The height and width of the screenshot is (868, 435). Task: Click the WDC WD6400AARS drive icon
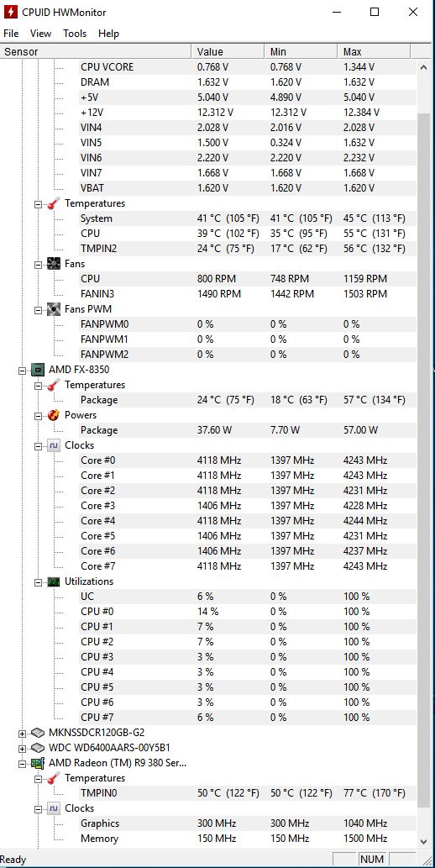[38, 748]
